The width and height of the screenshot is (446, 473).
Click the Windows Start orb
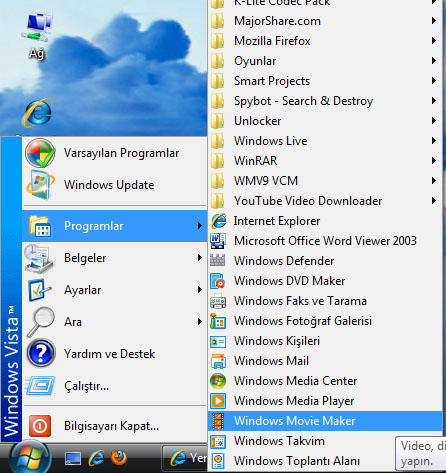(30, 457)
